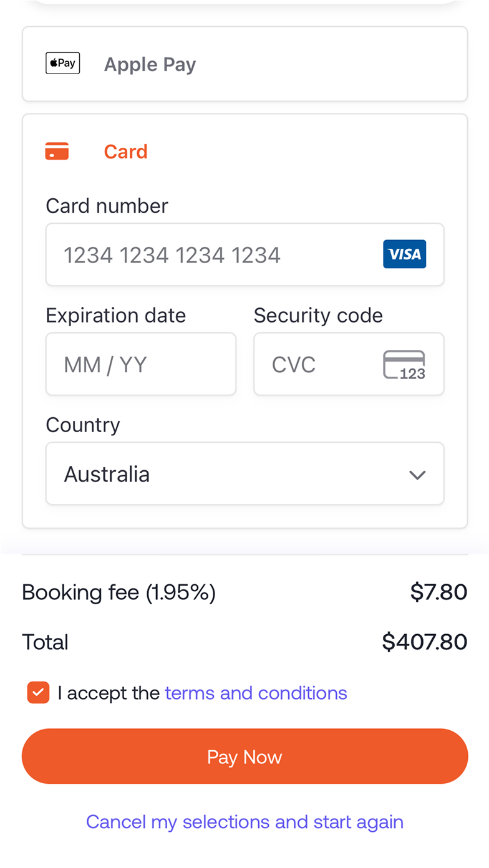Expand the country list to change Australia
The image size is (489, 868).
[244, 474]
